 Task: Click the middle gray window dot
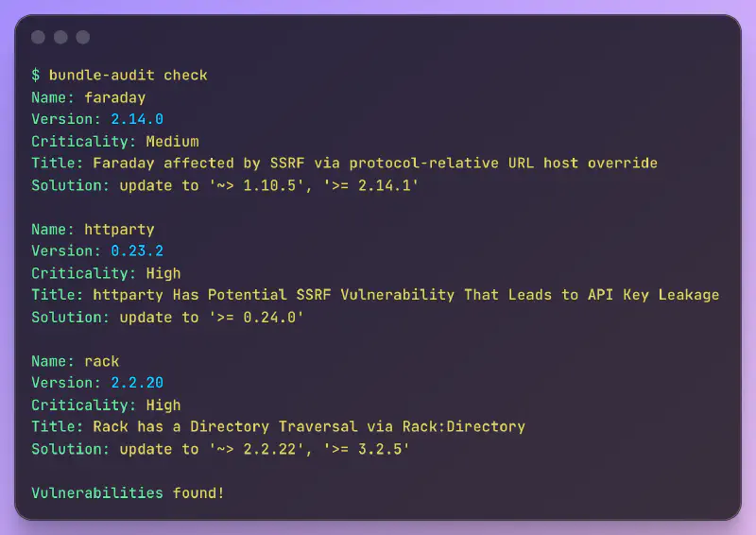point(60,37)
